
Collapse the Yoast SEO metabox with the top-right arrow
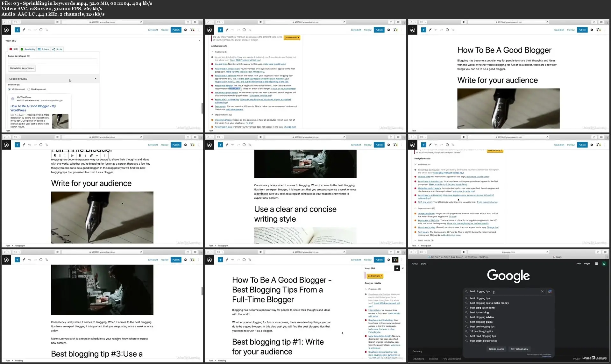(x=200, y=41)
